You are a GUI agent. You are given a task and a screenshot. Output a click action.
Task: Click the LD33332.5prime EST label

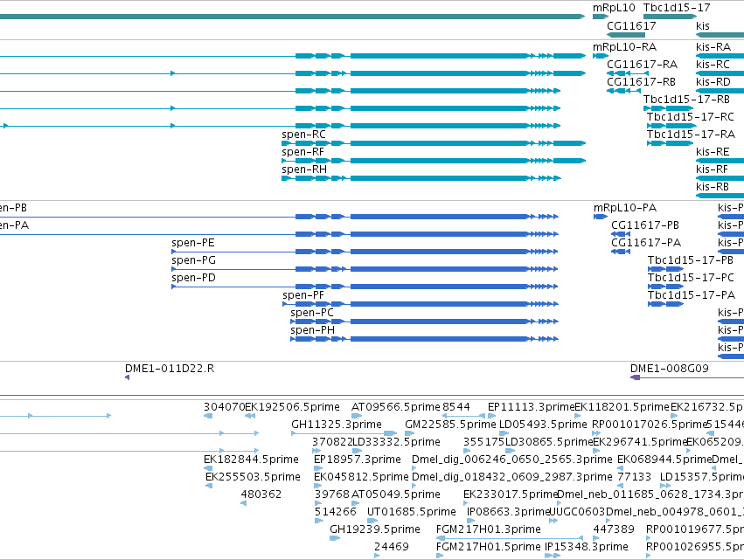[396, 442]
